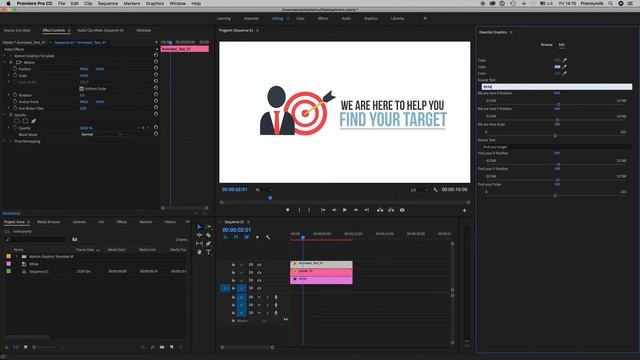640x360 pixels.
Task: Select the Selection tool arrow
Action: (x=199, y=227)
